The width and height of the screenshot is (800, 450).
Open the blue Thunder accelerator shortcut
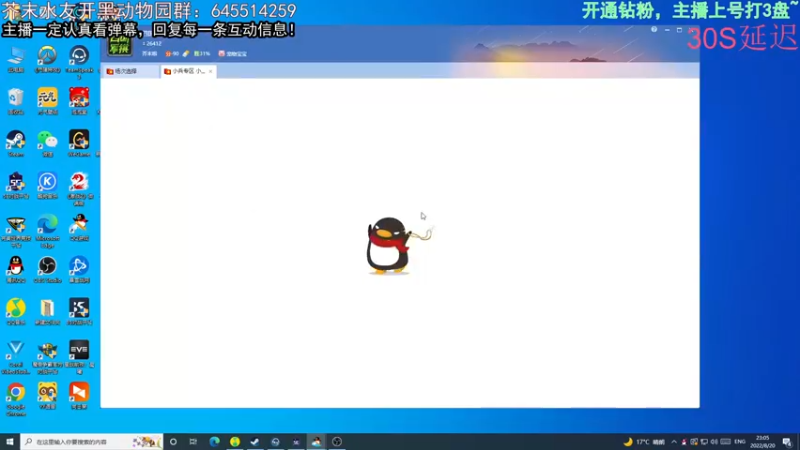click(79, 269)
